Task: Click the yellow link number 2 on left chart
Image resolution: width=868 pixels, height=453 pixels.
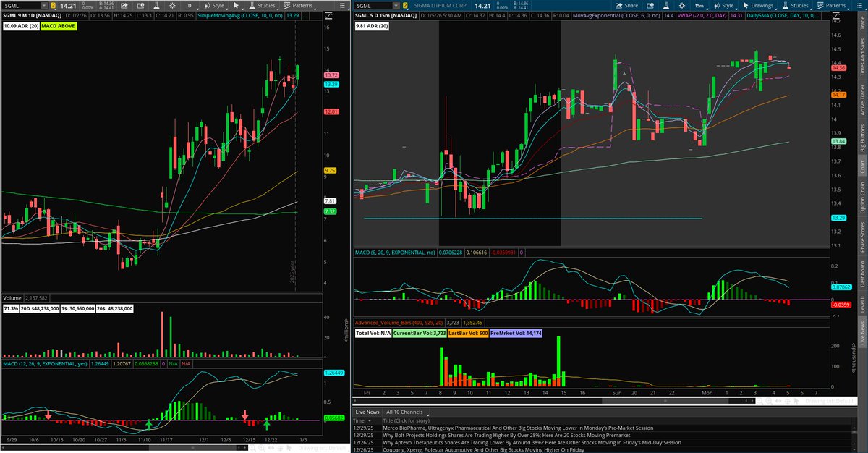Action: pyautogui.click(x=53, y=6)
